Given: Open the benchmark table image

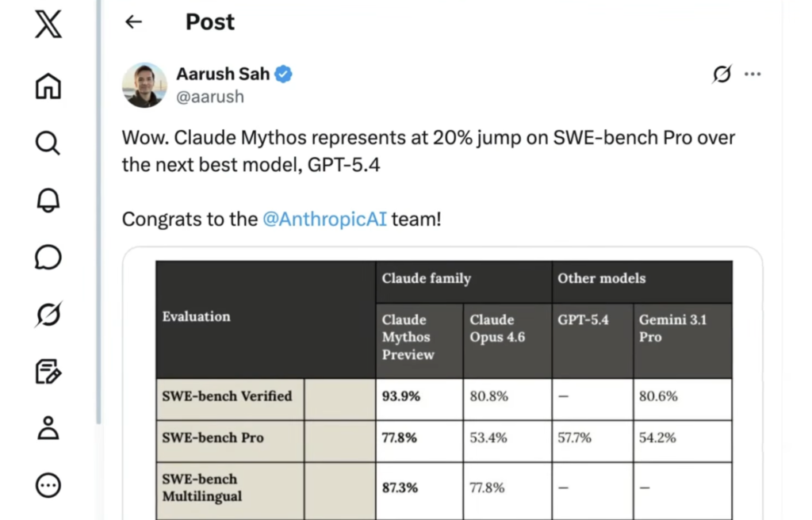Looking at the screenshot, I should click(x=442, y=388).
